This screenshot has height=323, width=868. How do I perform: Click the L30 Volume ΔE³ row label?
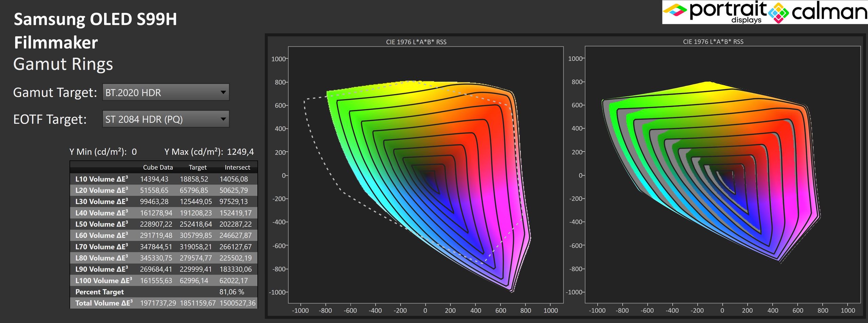pyautogui.click(x=102, y=201)
